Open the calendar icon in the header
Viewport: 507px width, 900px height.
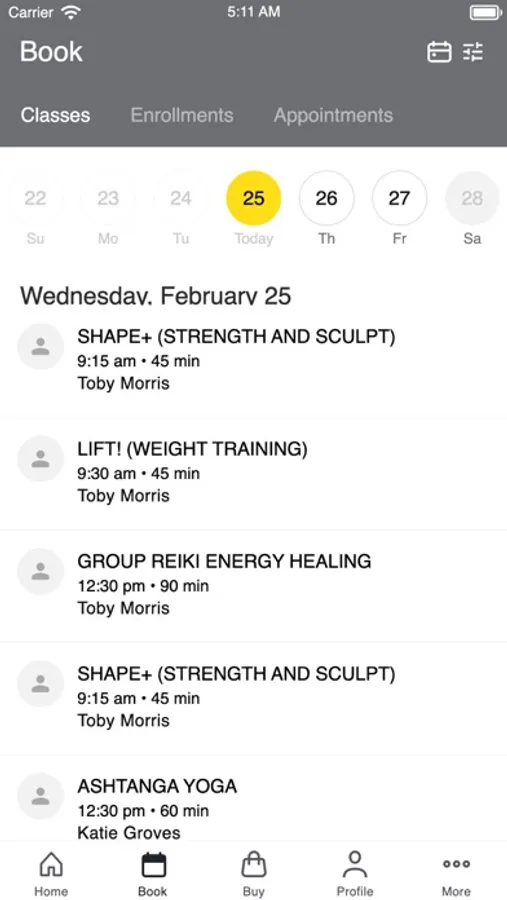click(439, 52)
